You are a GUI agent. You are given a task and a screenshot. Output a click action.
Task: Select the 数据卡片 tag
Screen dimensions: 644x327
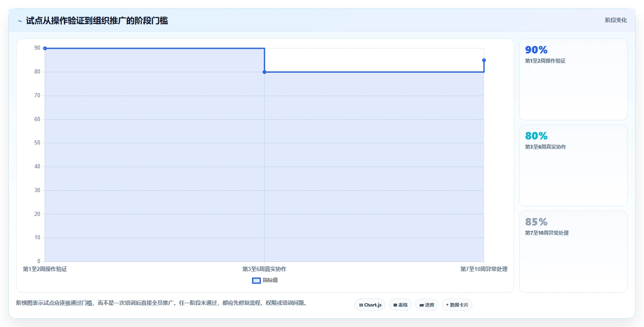[x=457, y=305]
